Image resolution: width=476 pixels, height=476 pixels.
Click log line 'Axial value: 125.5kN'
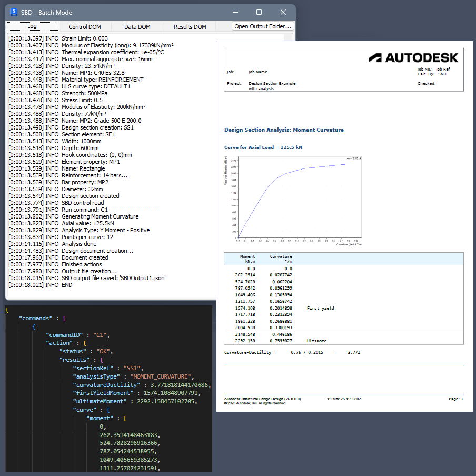(x=61, y=223)
